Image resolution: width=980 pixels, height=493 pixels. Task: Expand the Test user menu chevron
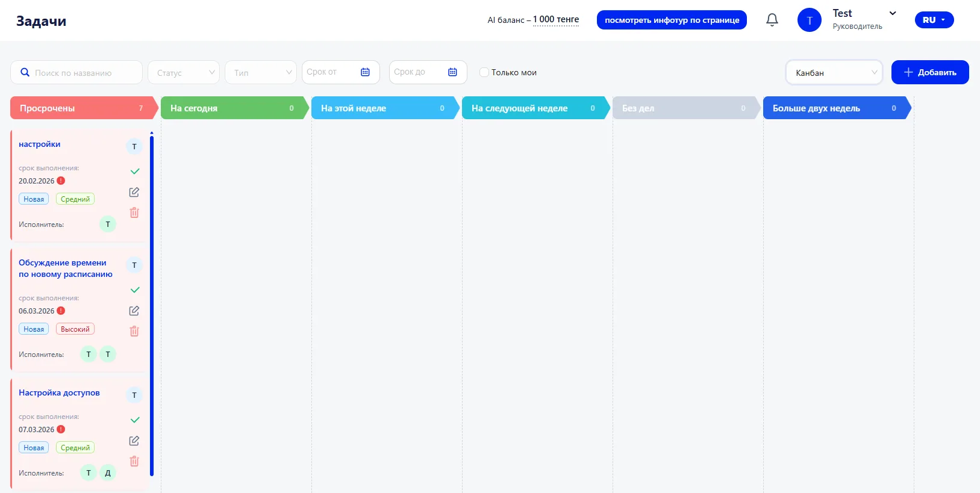pos(893,13)
